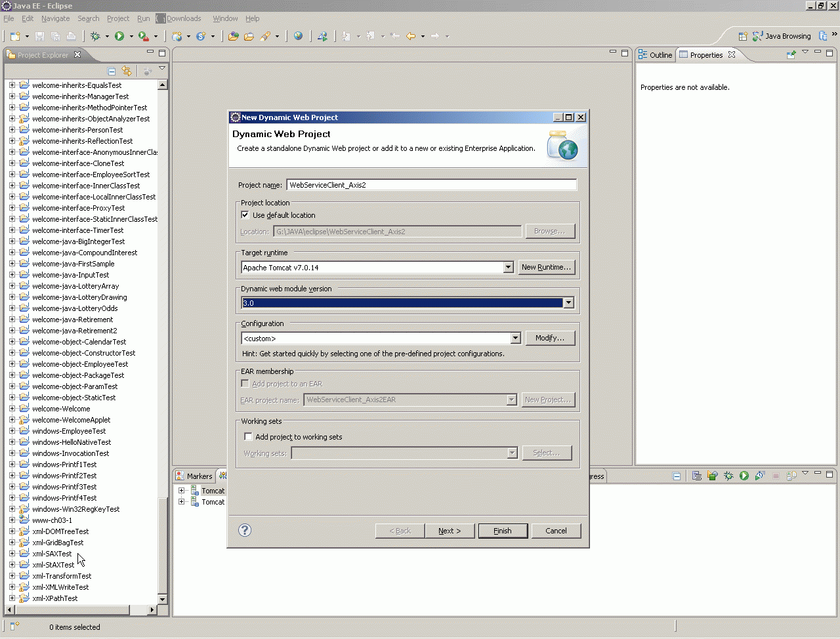
Task: Click the Project name input field
Action: coord(432,185)
